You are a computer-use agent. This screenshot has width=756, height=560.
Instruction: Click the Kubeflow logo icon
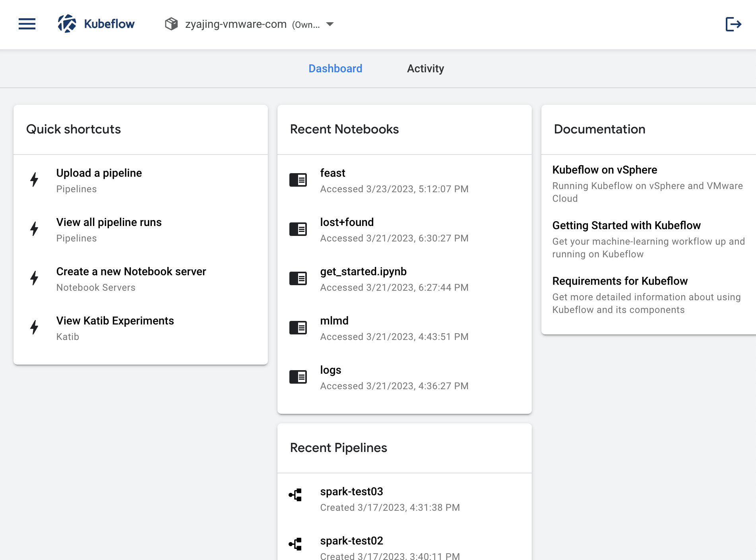coord(67,24)
